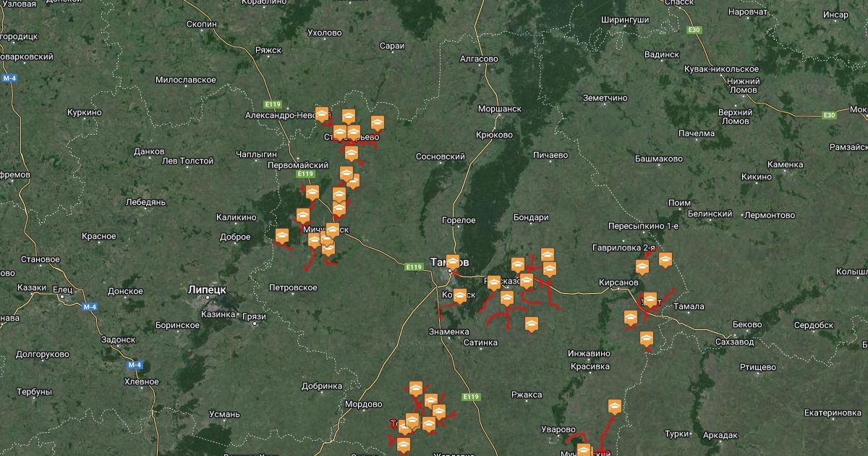Select the orange marker beside Котовск
This screenshot has width=868, height=456.
tap(460, 295)
